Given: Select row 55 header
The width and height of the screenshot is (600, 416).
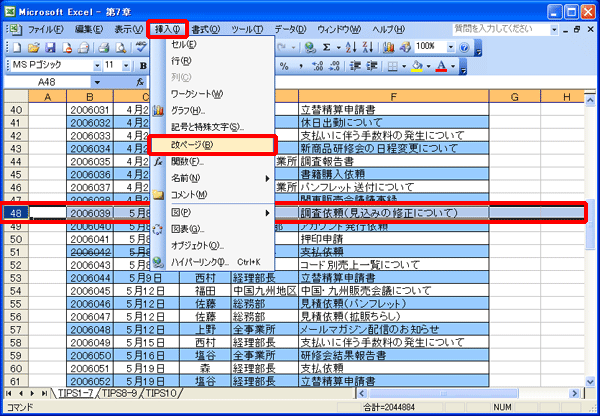Looking at the screenshot, I should tap(16, 304).
